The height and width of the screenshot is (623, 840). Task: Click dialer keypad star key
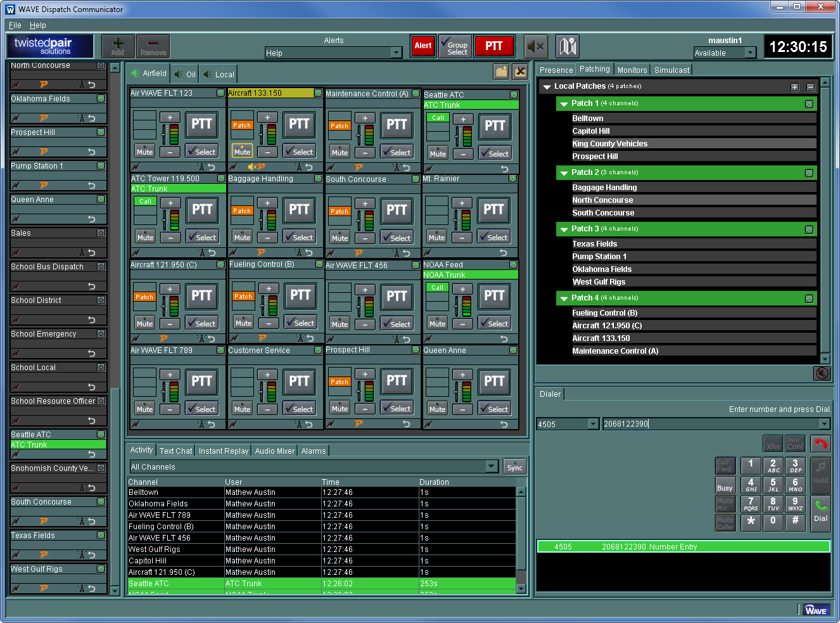(x=751, y=522)
